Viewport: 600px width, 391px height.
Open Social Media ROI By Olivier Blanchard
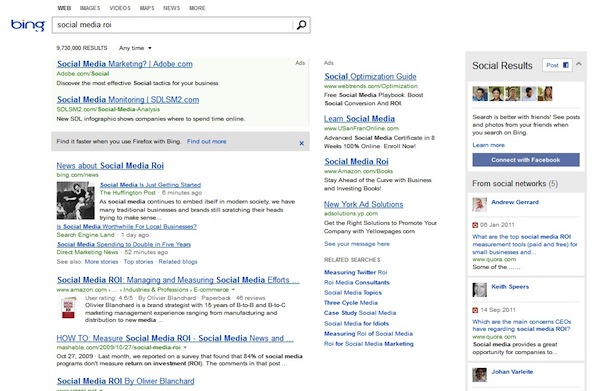coord(126,381)
